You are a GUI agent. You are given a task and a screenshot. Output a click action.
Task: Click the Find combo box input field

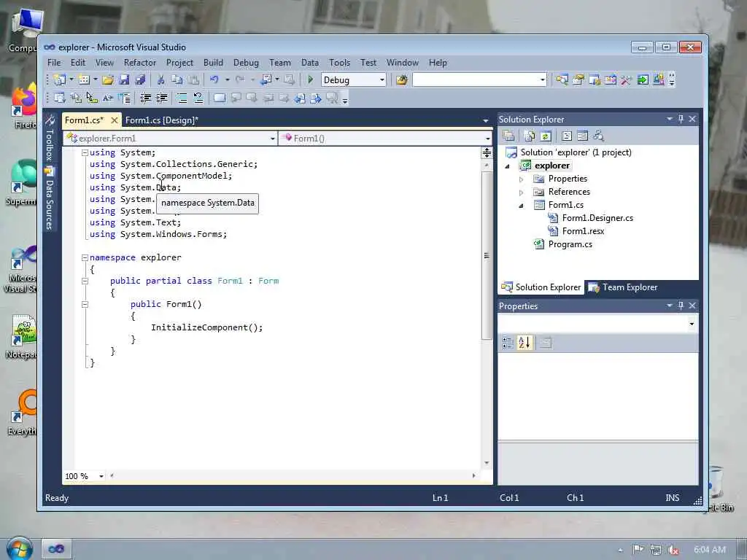click(x=476, y=80)
